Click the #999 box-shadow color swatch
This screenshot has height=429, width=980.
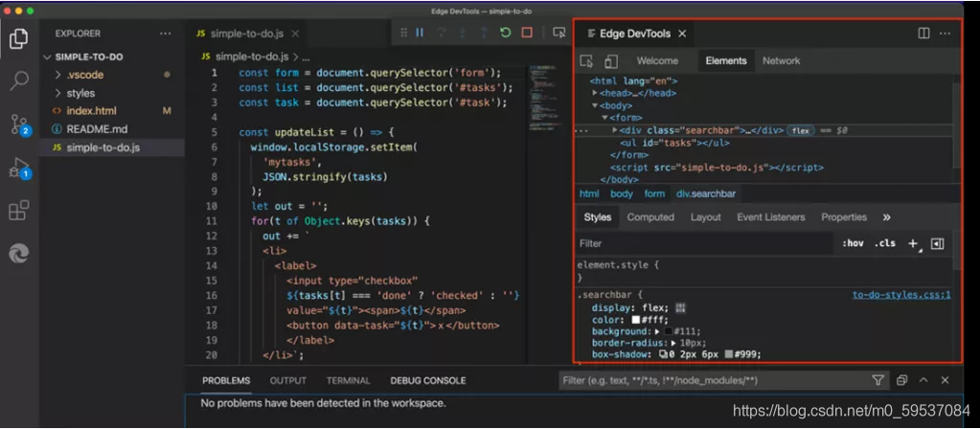(x=728, y=354)
